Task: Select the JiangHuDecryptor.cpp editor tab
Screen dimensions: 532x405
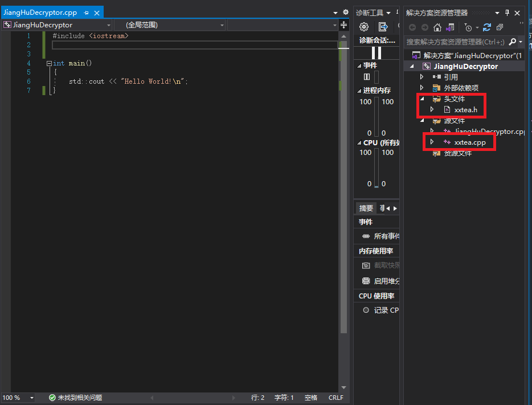Action: [40, 13]
